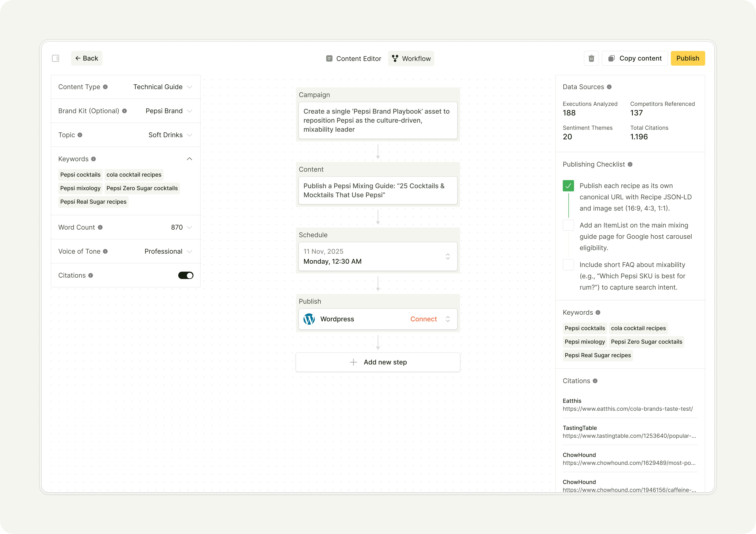Open the Schedule date and time stepper

(x=448, y=256)
